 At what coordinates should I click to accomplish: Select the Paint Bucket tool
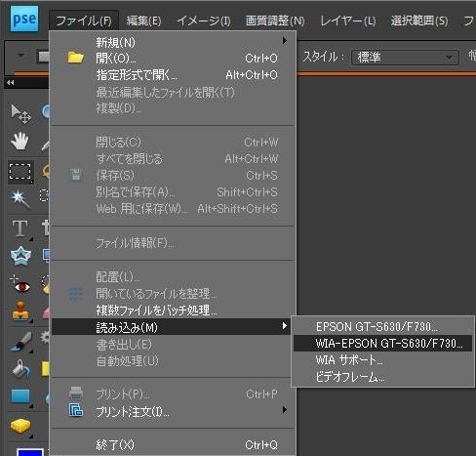(20, 369)
